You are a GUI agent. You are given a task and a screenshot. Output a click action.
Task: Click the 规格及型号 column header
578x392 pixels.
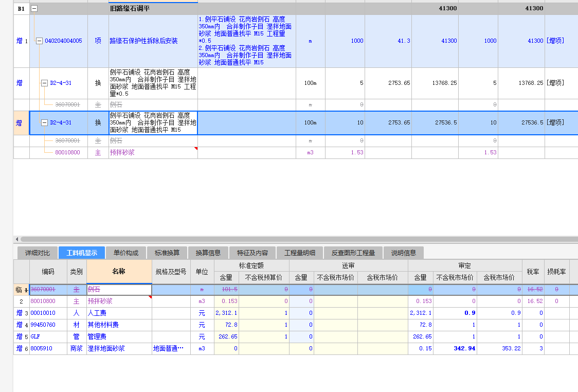click(171, 272)
